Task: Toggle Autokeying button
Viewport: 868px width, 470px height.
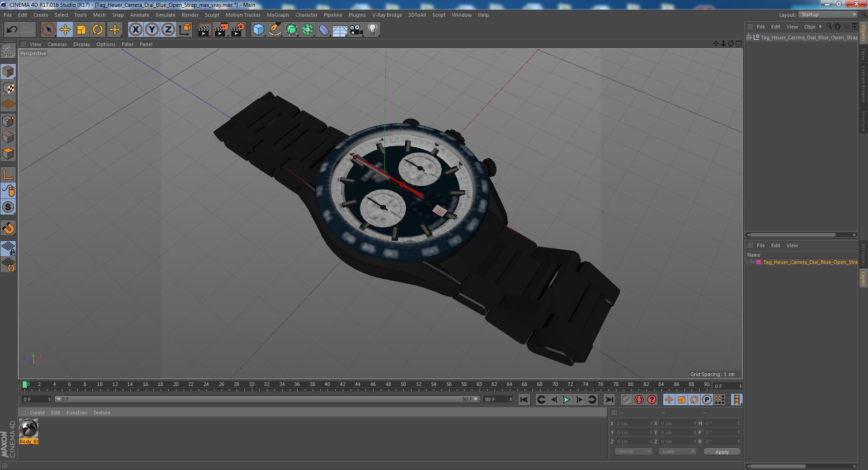Action: [x=639, y=399]
